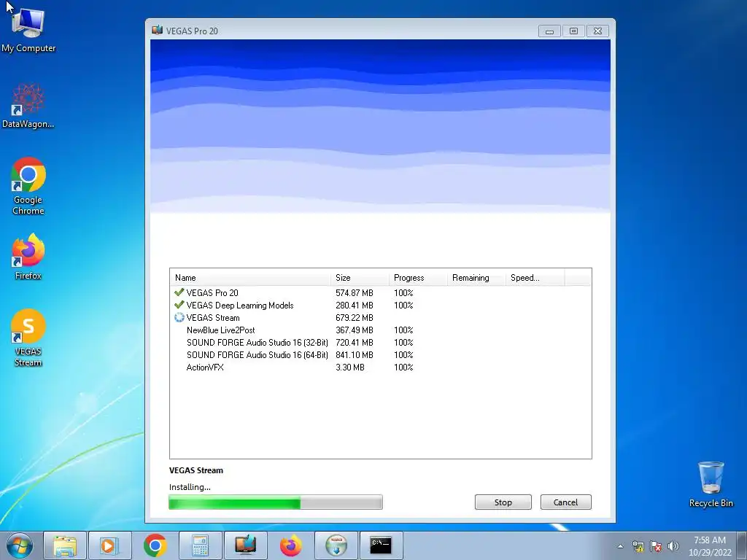
Task: Select the VEGAS Deep Learning Models row
Action: (380, 306)
